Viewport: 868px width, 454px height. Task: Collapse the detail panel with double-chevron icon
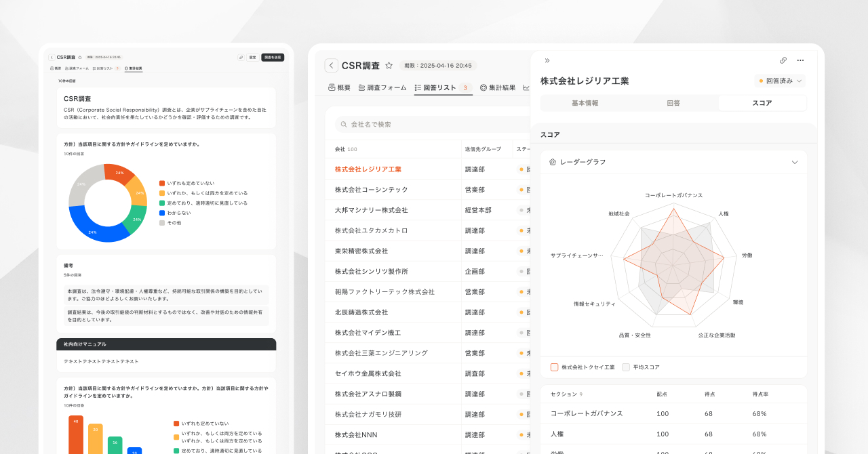(547, 60)
